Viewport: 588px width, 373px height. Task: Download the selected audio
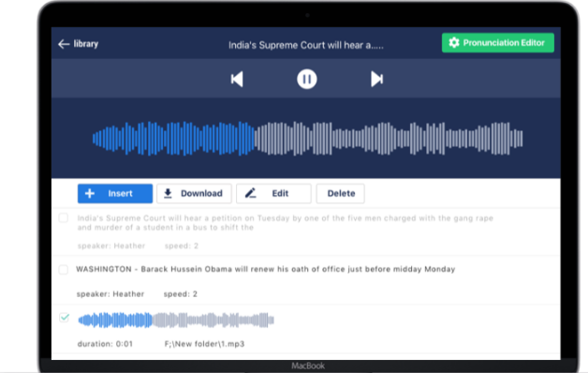pyautogui.click(x=194, y=194)
